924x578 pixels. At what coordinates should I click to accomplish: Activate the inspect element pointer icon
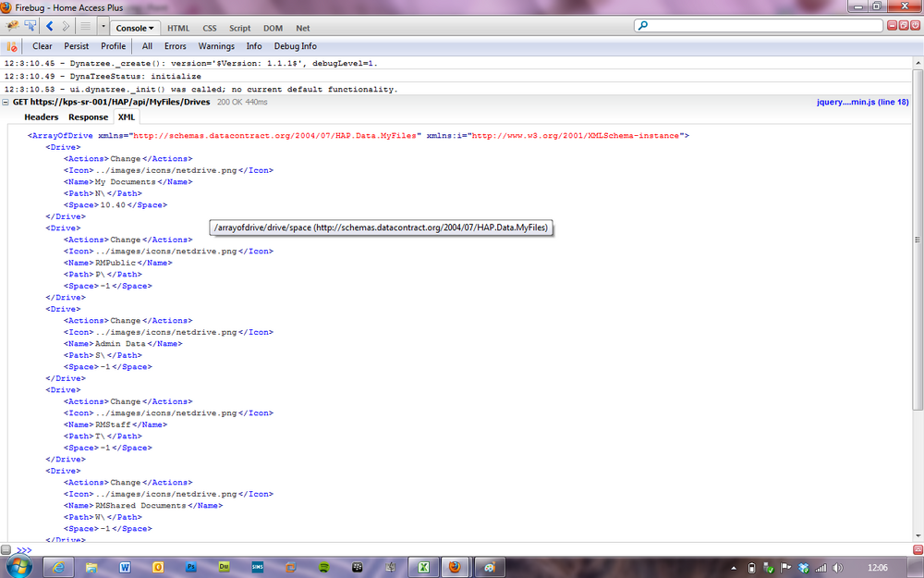(30, 27)
